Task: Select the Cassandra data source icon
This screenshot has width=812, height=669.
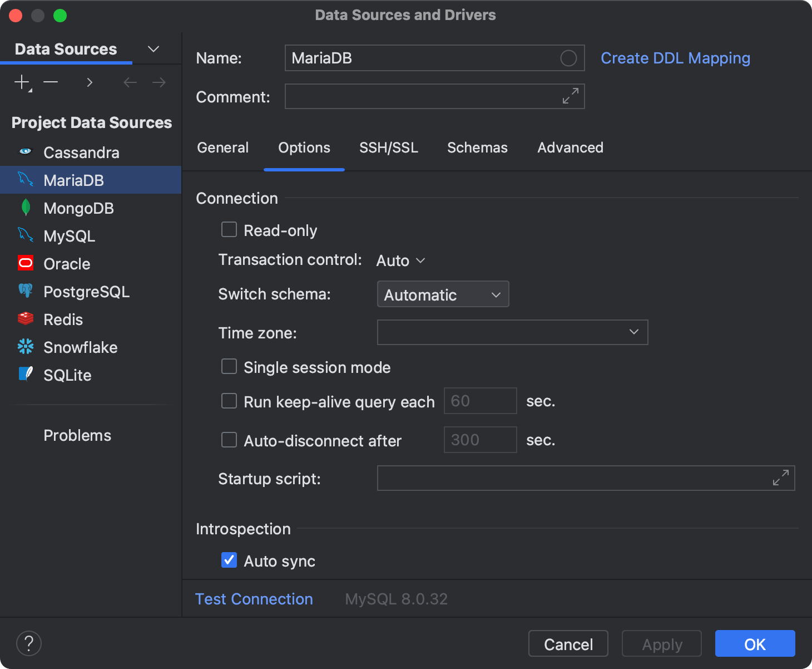Action: coord(25,152)
